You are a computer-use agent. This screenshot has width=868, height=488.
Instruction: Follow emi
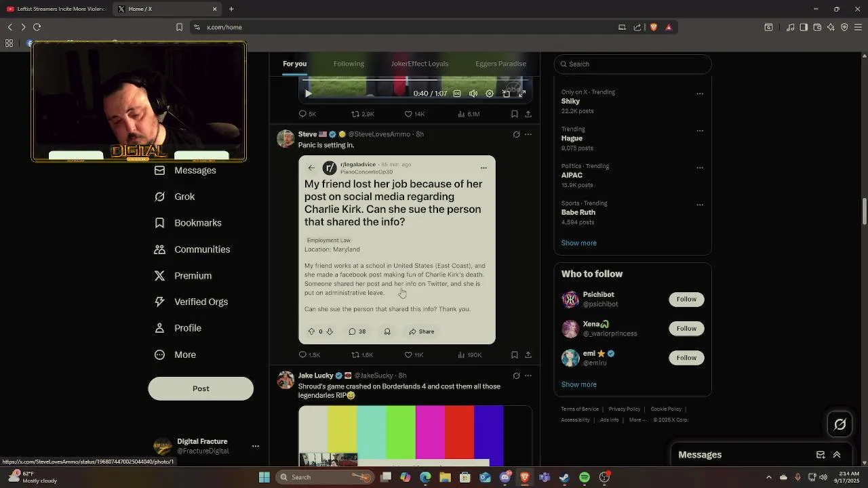pos(686,357)
